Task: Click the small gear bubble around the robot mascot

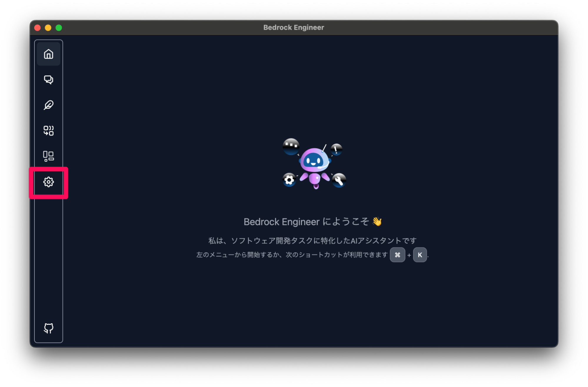Action: point(289,180)
